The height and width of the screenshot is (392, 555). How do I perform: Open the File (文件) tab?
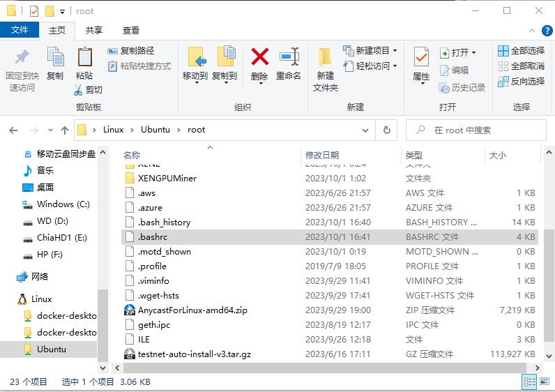(20, 30)
